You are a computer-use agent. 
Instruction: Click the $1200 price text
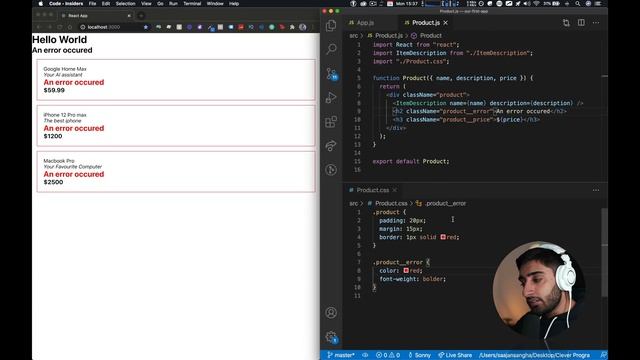coord(53,136)
